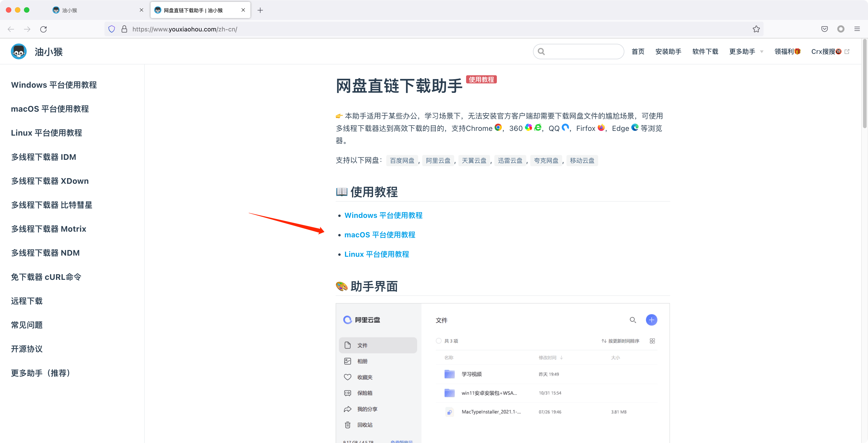The image size is (868, 443).
Task: Click the Firefox account circle icon
Action: (841, 29)
